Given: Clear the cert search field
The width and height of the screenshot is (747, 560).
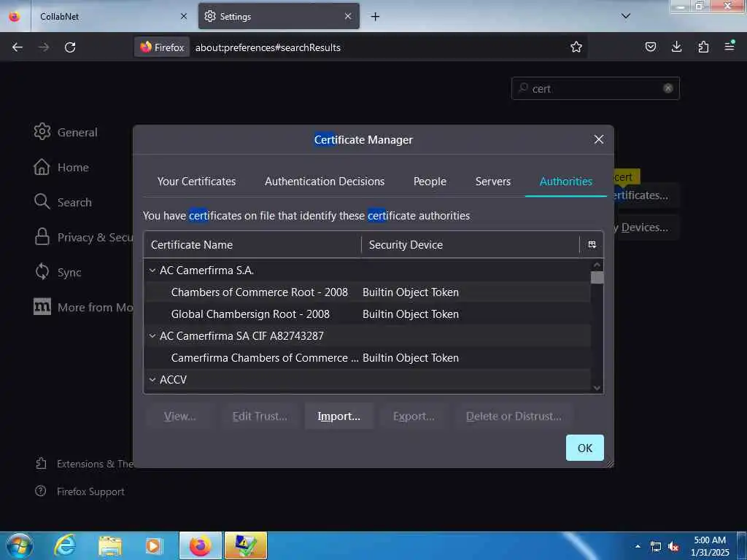Looking at the screenshot, I should (668, 88).
